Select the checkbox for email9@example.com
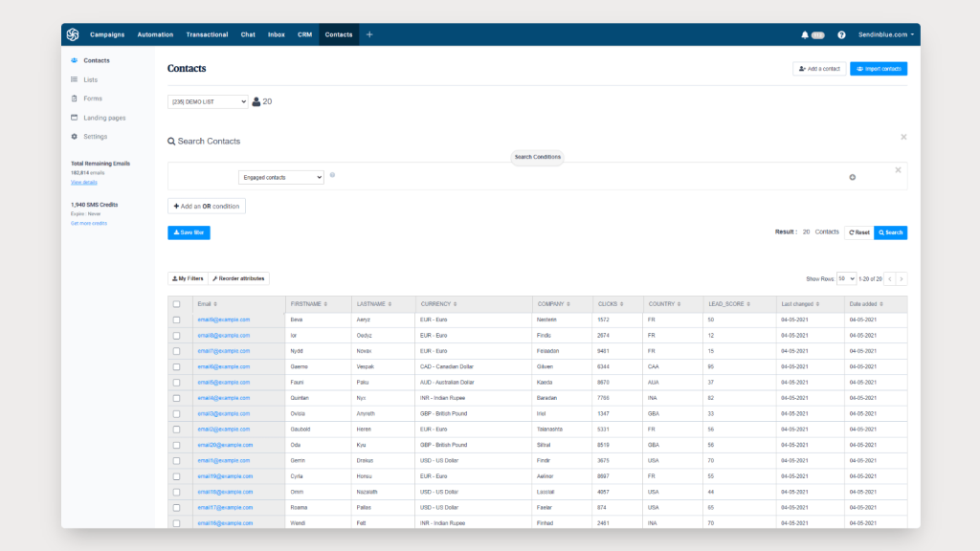 coord(177,320)
